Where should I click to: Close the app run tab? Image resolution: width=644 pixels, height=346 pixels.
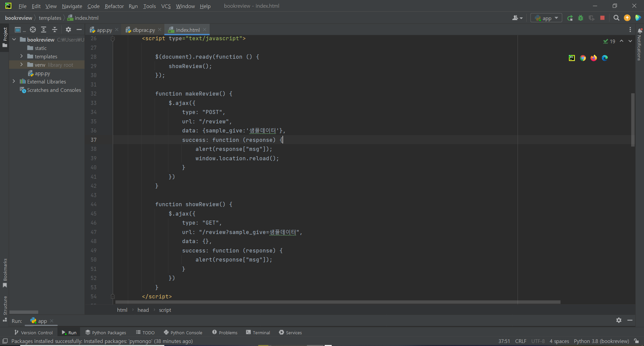[52, 321]
